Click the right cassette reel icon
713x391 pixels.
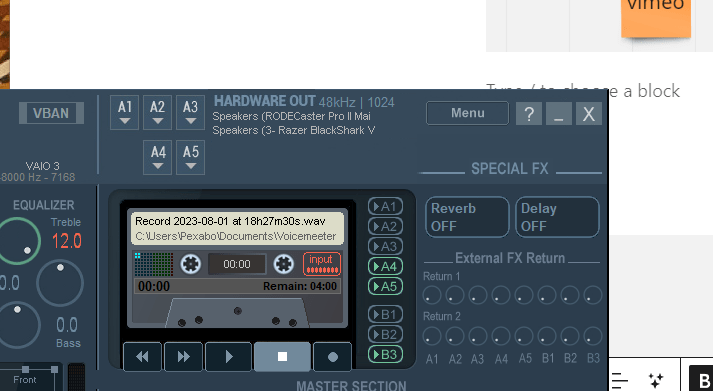coord(284,264)
